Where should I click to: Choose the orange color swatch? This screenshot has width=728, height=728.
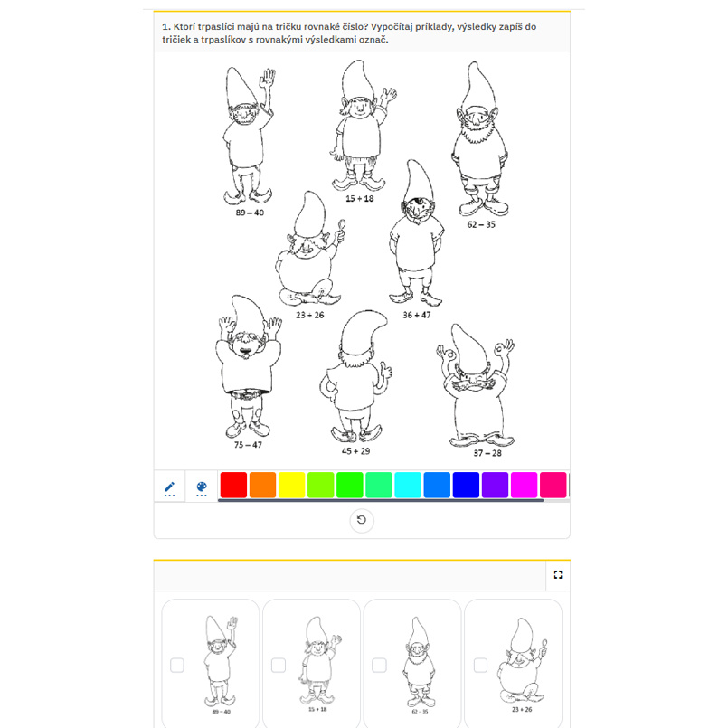tap(262, 485)
